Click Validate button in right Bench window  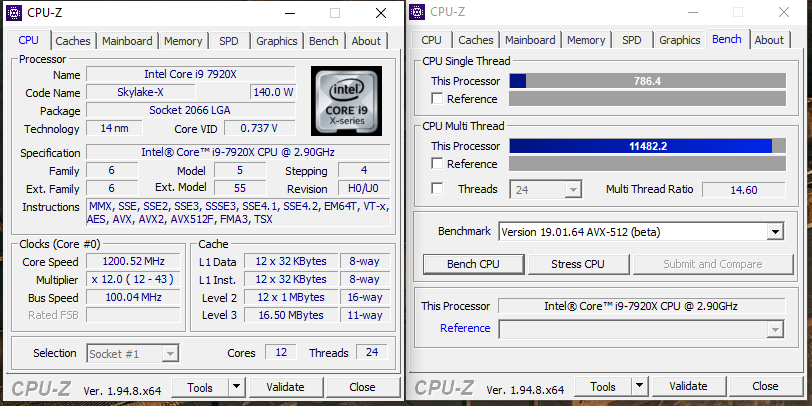[688, 386]
